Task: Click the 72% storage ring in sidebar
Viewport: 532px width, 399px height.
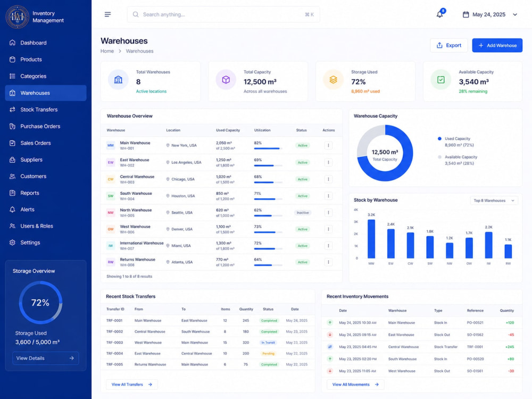Action: click(x=40, y=302)
